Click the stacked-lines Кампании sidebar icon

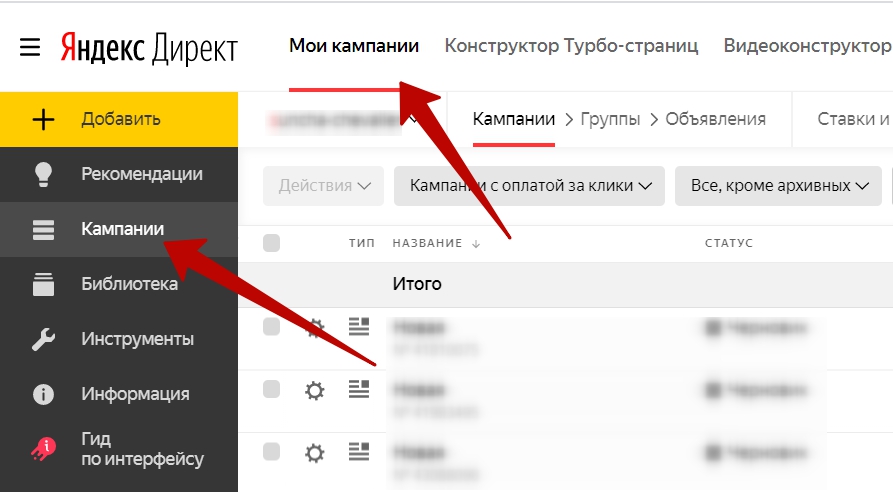click(43, 229)
